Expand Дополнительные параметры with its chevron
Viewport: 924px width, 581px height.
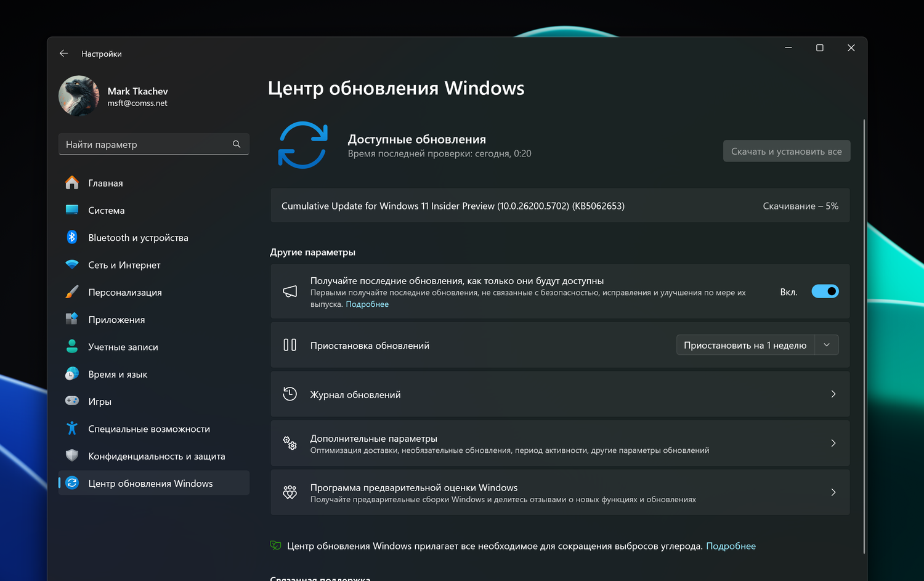click(x=833, y=443)
